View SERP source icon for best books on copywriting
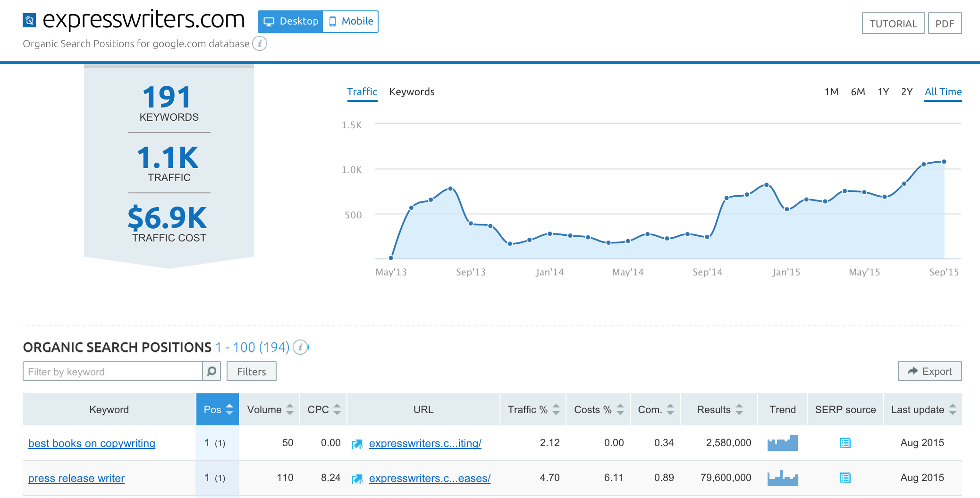980x498 pixels. coord(845,443)
